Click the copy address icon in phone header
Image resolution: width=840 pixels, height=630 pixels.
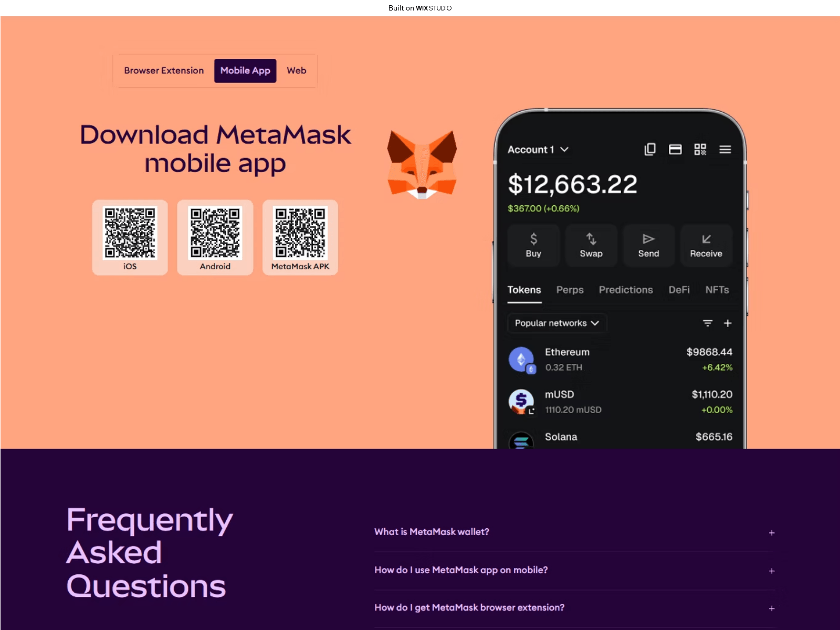[650, 150]
